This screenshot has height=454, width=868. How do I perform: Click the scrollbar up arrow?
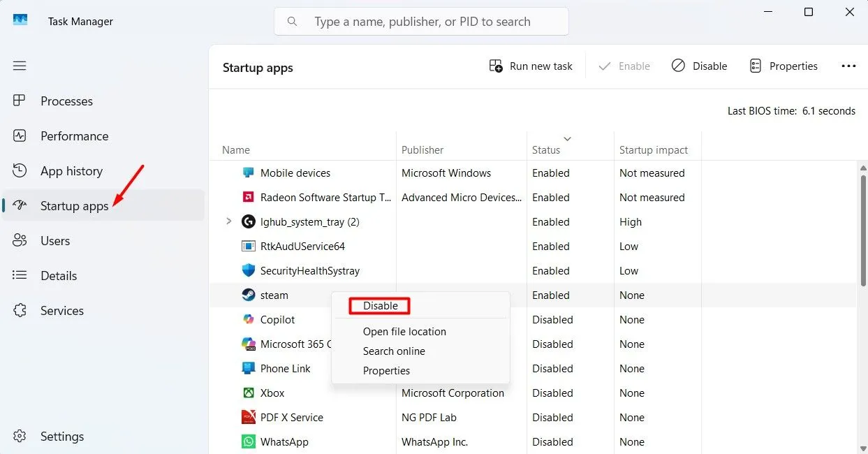[863, 168]
